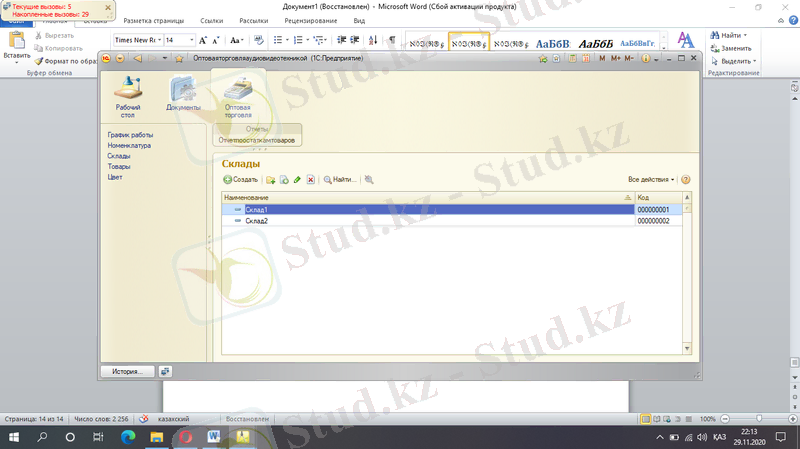
Task: Add current page to 1C favorites
Action: (x=543, y=59)
